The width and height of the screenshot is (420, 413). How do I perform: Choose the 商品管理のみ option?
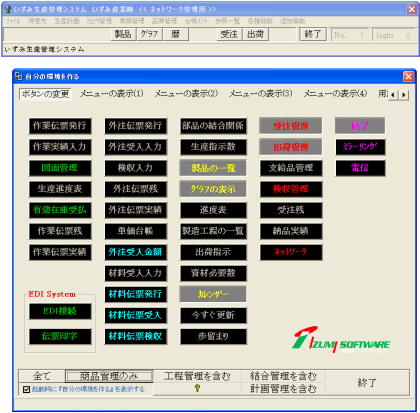109,376
